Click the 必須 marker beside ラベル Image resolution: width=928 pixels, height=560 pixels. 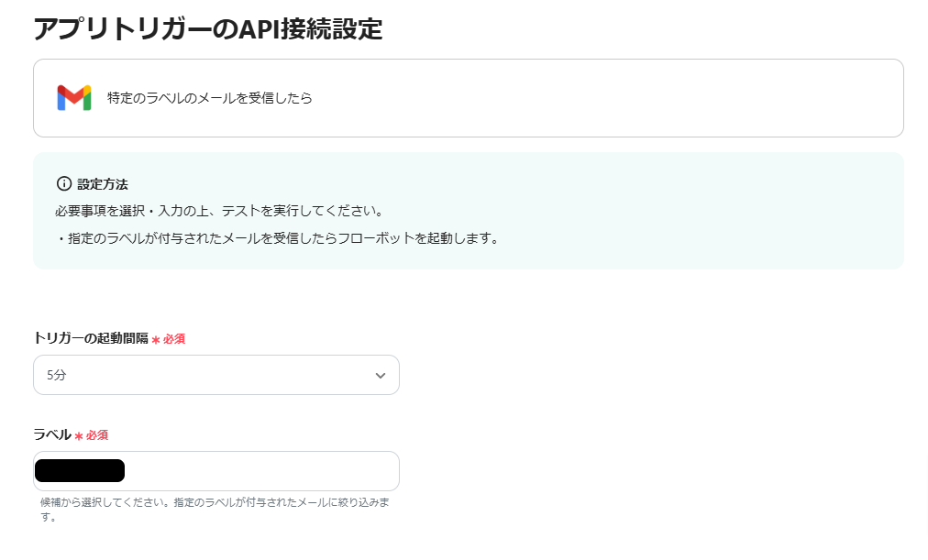tap(97, 435)
